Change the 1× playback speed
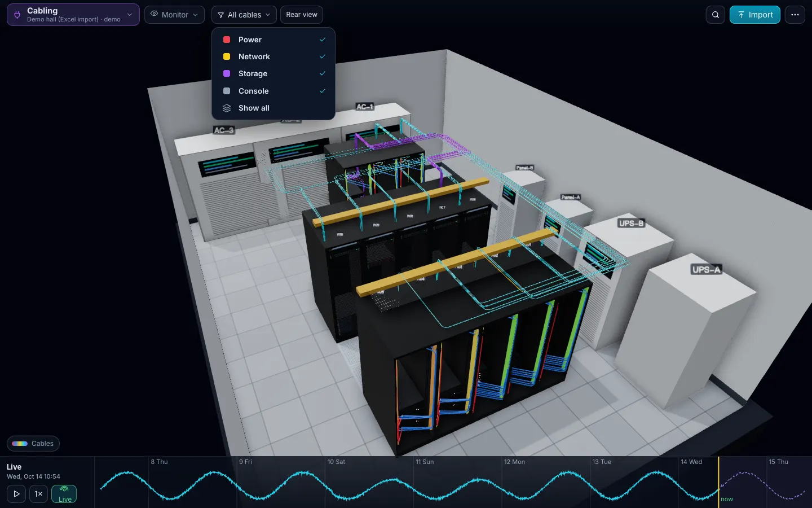This screenshot has height=508, width=812. pos(38,494)
